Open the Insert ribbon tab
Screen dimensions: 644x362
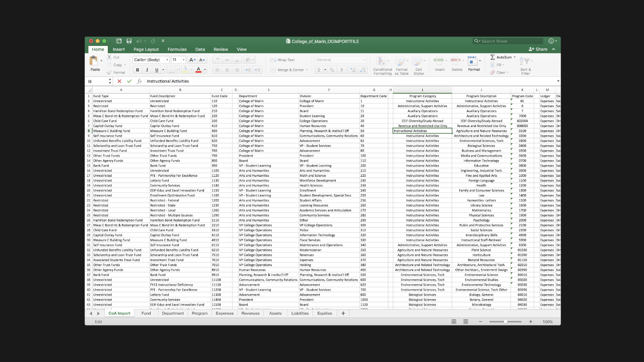click(119, 49)
